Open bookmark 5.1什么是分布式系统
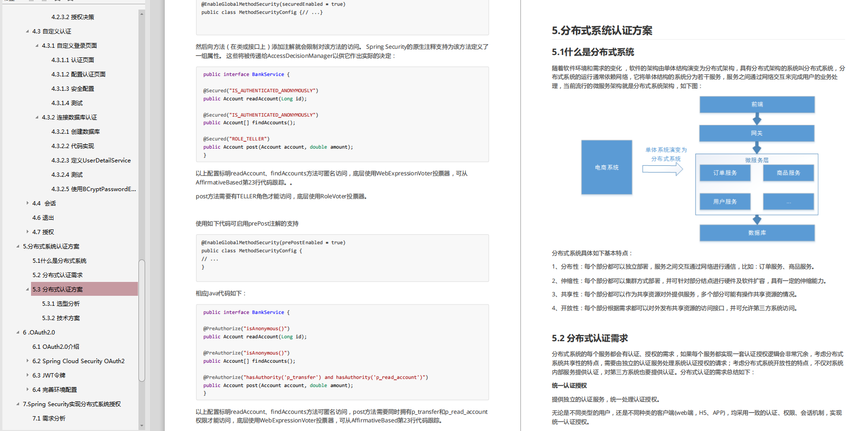The height and width of the screenshot is (431, 868). (x=59, y=261)
